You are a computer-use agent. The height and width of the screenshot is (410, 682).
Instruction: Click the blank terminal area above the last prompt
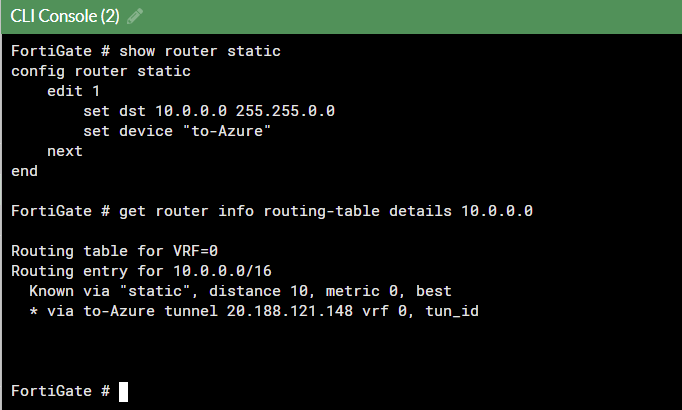click(340, 350)
